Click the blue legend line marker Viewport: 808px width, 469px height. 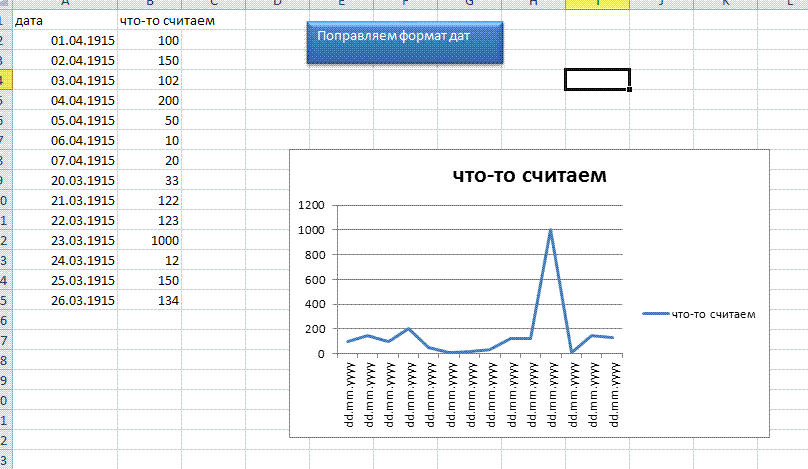655,314
